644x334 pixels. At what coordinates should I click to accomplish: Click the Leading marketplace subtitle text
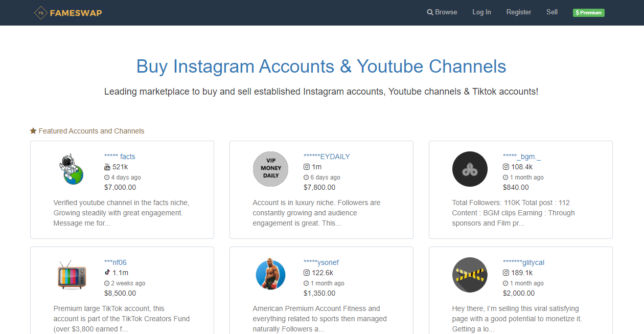[321, 92]
